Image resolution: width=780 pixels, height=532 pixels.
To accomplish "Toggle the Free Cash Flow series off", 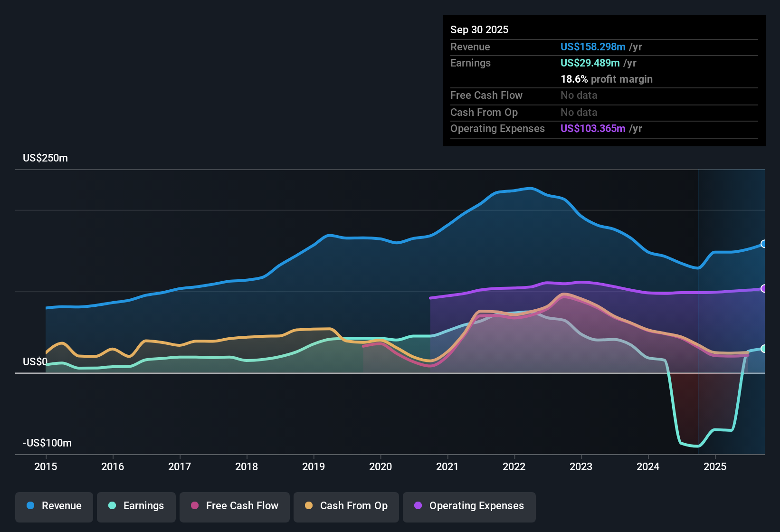I will pos(234,506).
